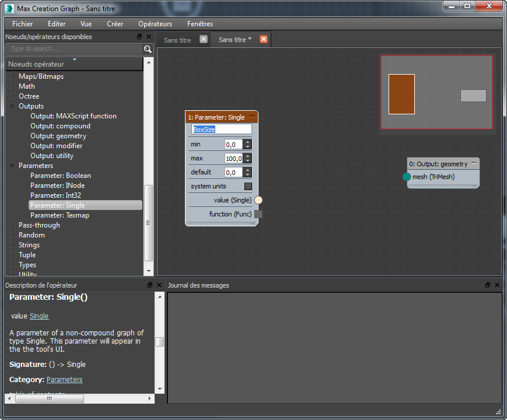Undock the operator description panel

point(150,285)
